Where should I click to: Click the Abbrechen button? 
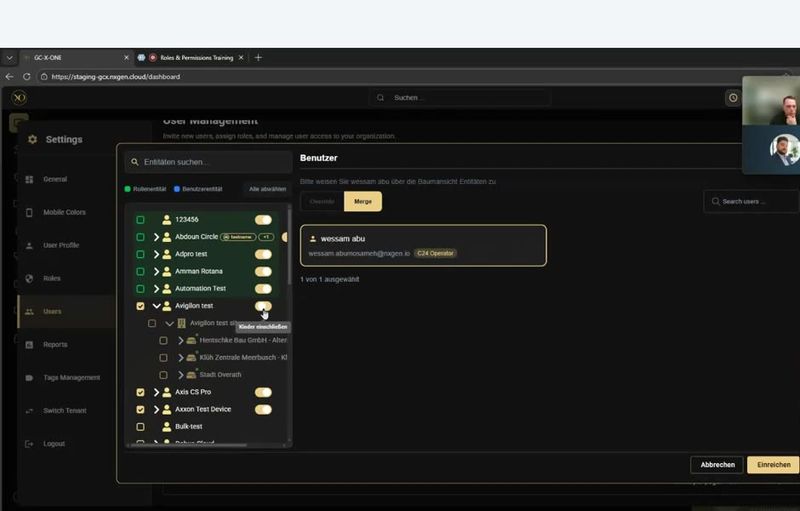[x=717, y=465]
